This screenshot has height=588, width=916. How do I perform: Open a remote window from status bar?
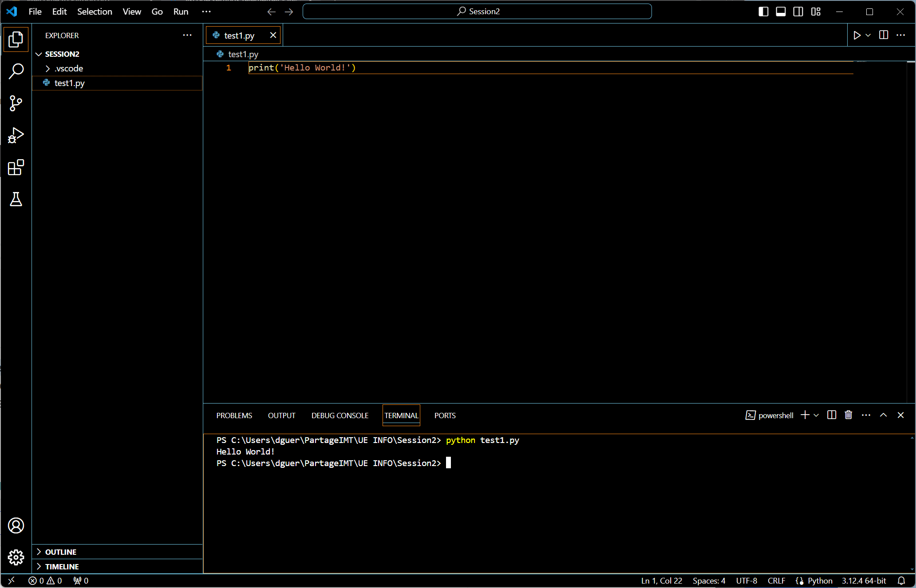[x=12, y=580]
